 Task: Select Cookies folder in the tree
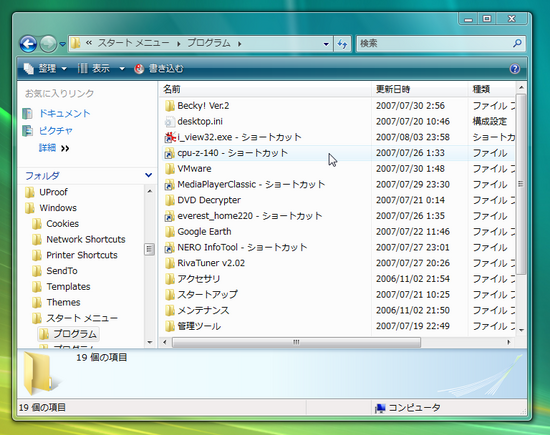(x=62, y=224)
